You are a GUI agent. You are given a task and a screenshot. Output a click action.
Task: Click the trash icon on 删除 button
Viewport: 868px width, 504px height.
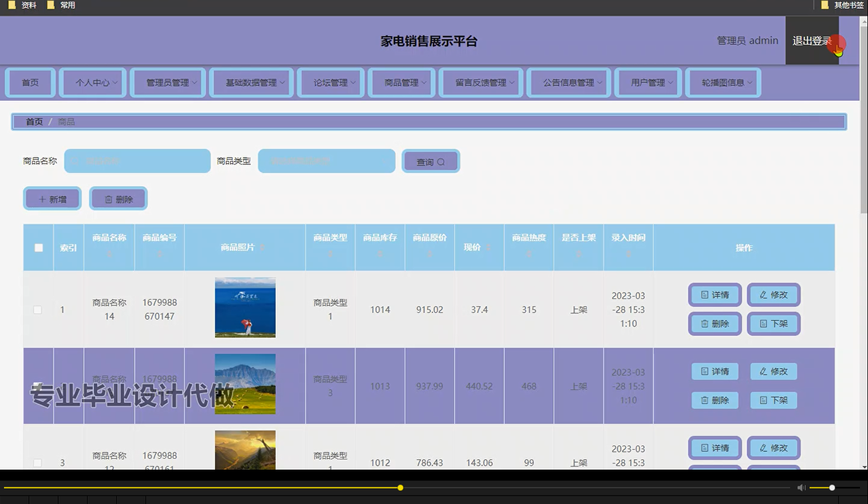(x=109, y=199)
